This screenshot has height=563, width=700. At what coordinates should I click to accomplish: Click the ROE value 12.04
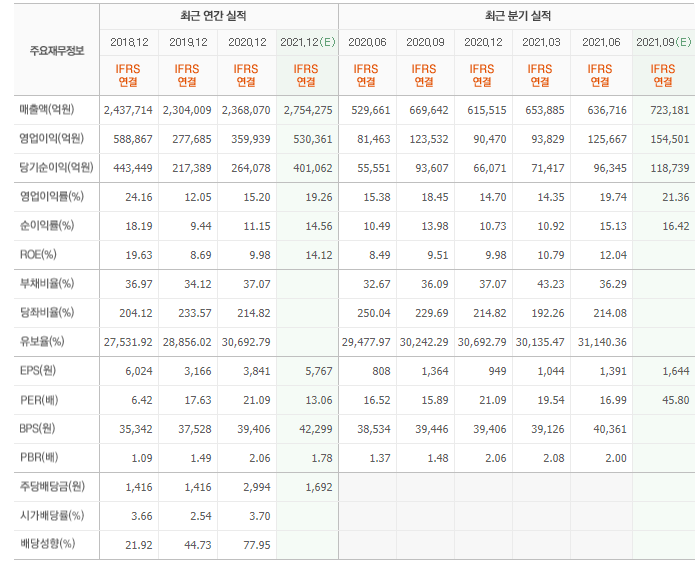tap(613, 255)
